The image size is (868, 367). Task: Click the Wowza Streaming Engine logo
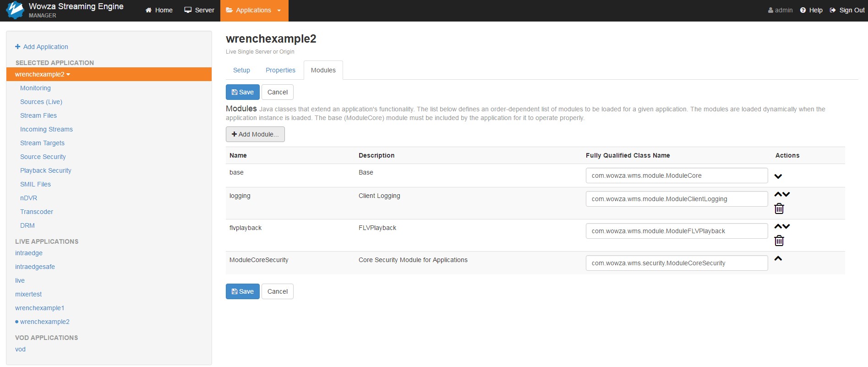click(15, 10)
